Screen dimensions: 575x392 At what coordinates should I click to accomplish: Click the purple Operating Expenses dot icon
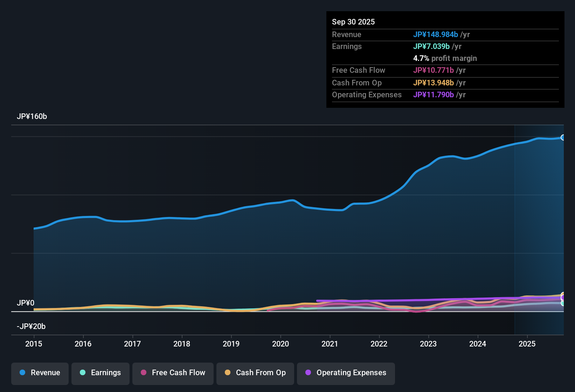pos(308,373)
